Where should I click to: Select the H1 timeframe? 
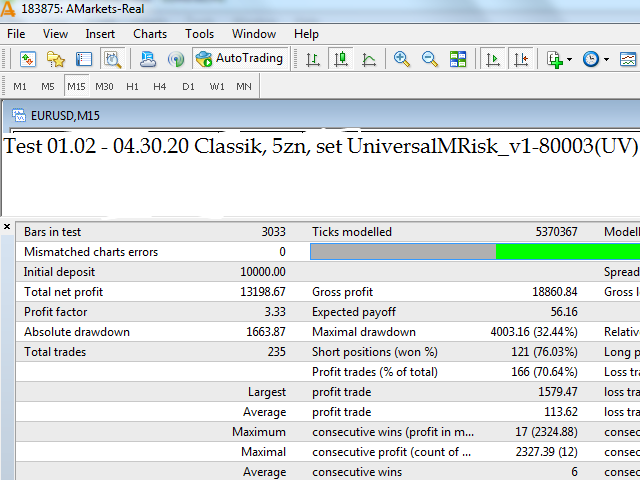click(132, 87)
